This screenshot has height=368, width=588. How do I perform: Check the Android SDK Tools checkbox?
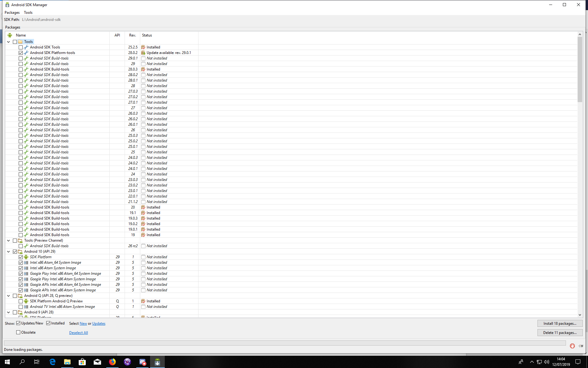click(21, 47)
